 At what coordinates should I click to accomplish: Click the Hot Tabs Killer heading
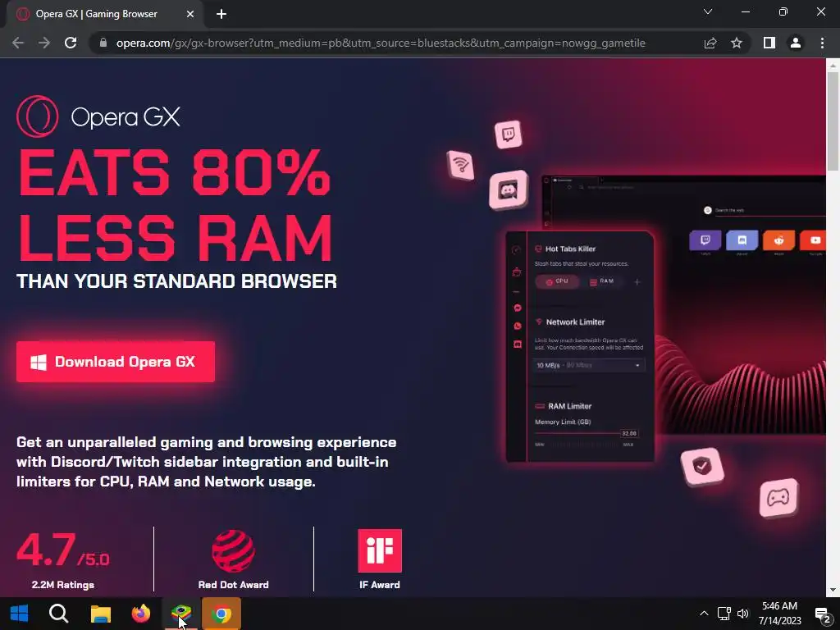[x=570, y=249]
